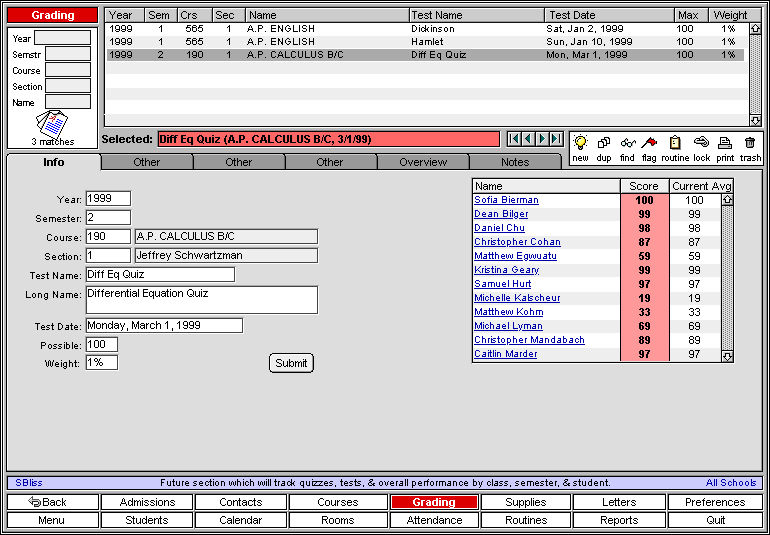Open the Calendar module
Viewport: 770px width, 535px height.
pyautogui.click(x=241, y=520)
